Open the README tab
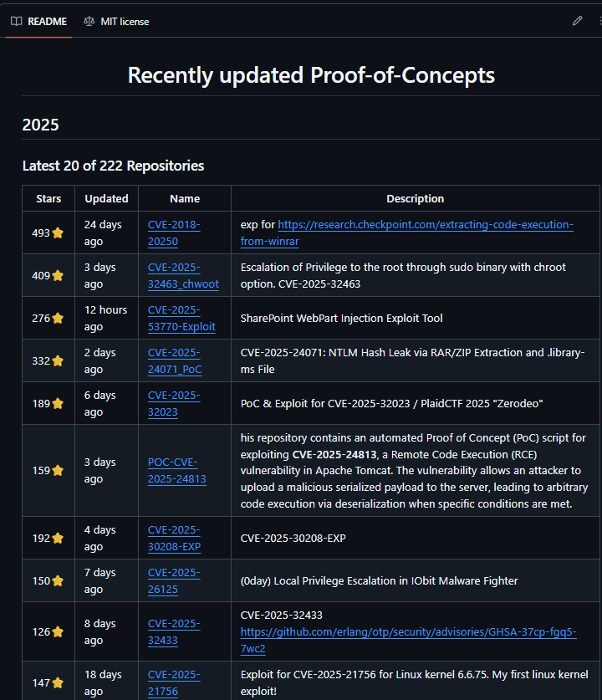 38,22
